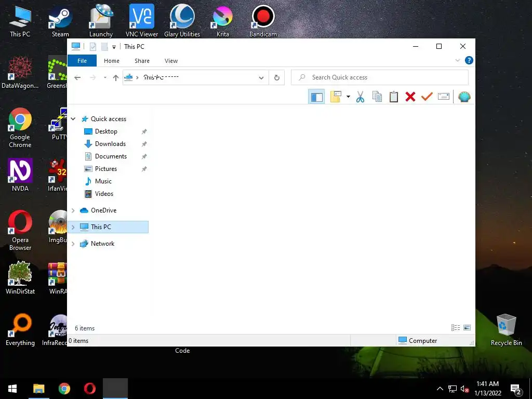The image size is (532, 399).
Task: Click the pin icon next to Documents
Action: 144,156
